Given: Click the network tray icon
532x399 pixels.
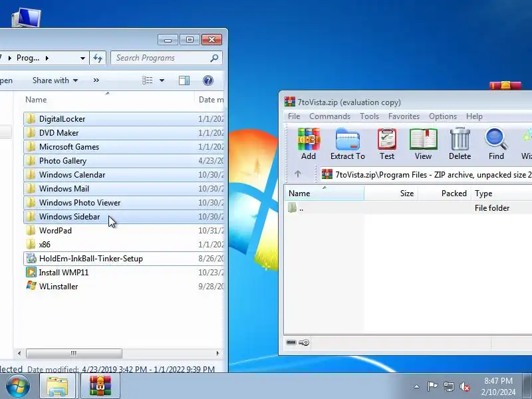Looking at the screenshot, I should (448, 386).
